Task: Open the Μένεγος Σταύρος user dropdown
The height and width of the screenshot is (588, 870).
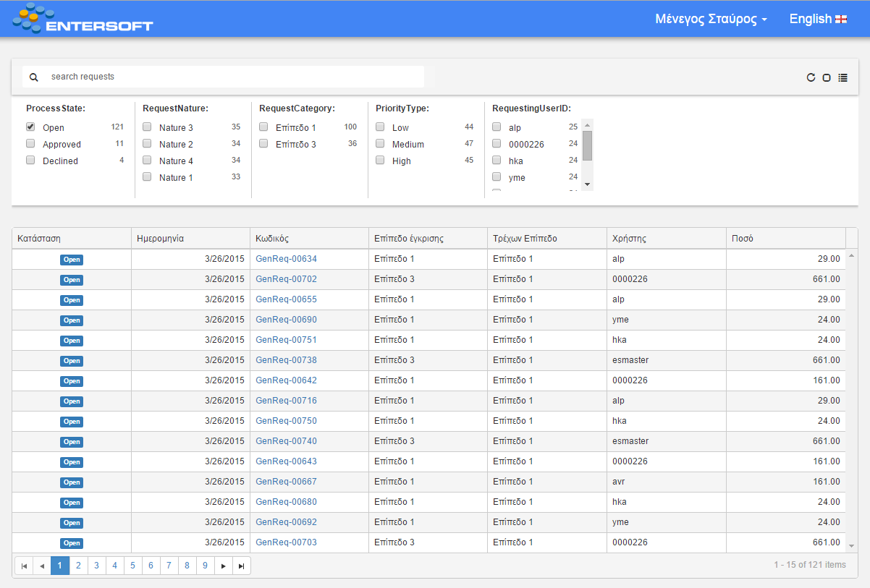Action: pyautogui.click(x=711, y=20)
